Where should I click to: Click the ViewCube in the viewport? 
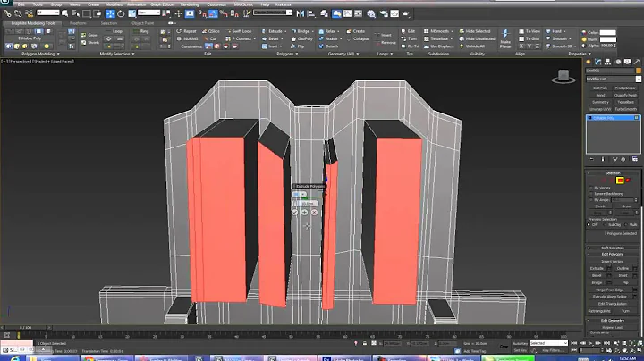[x=563, y=76]
